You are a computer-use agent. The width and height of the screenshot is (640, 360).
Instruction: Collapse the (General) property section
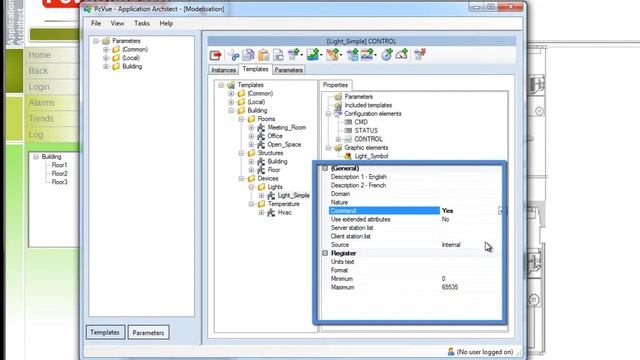pos(325,168)
